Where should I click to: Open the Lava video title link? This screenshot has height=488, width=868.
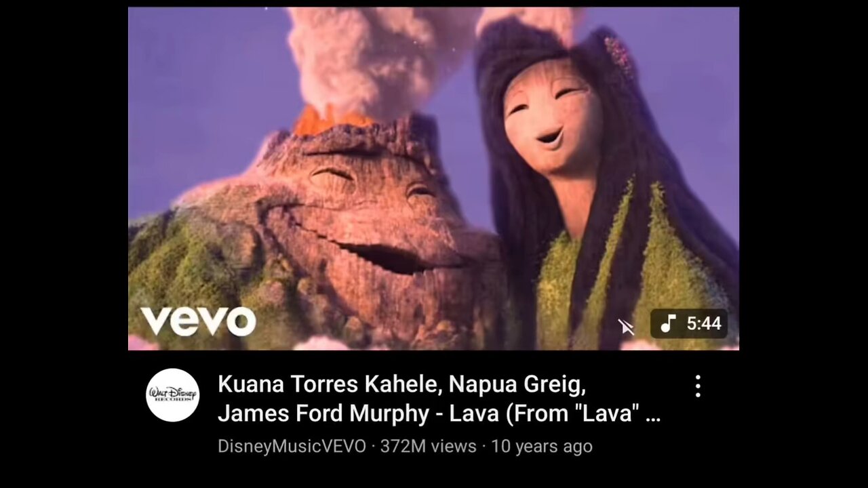(x=439, y=399)
